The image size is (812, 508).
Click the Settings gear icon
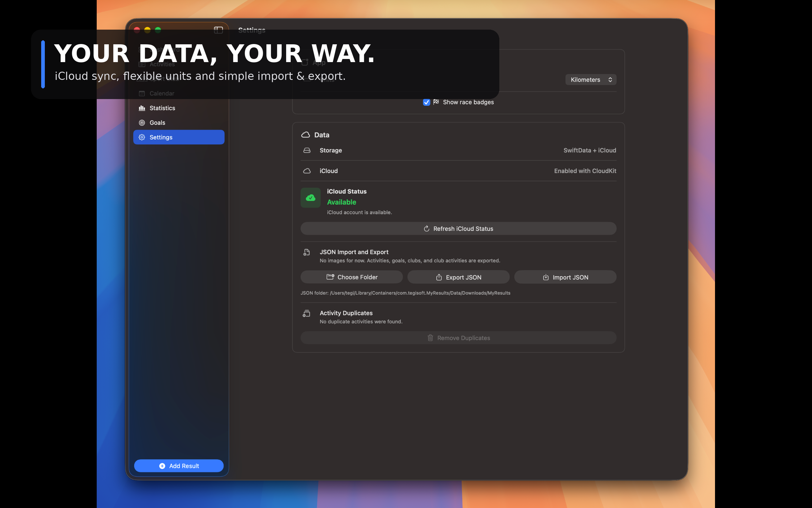click(x=142, y=137)
